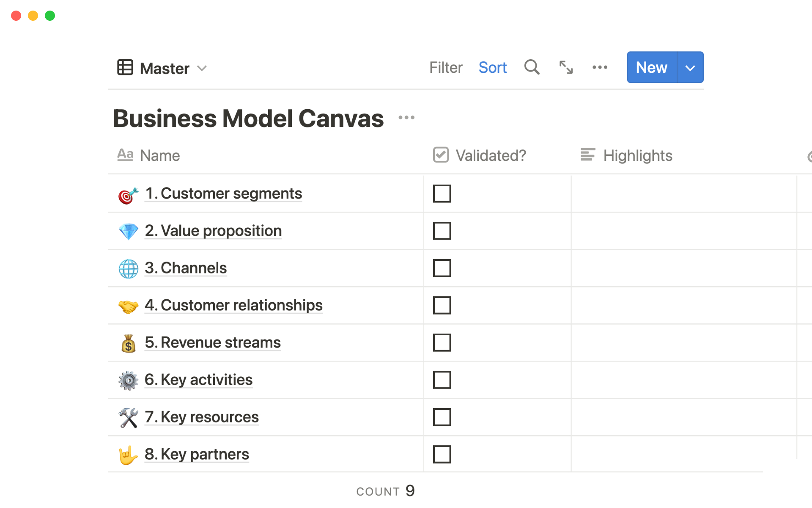This screenshot has height=508, width=812.
Task: Click the search magnifier icon
Action: [532, 67]
